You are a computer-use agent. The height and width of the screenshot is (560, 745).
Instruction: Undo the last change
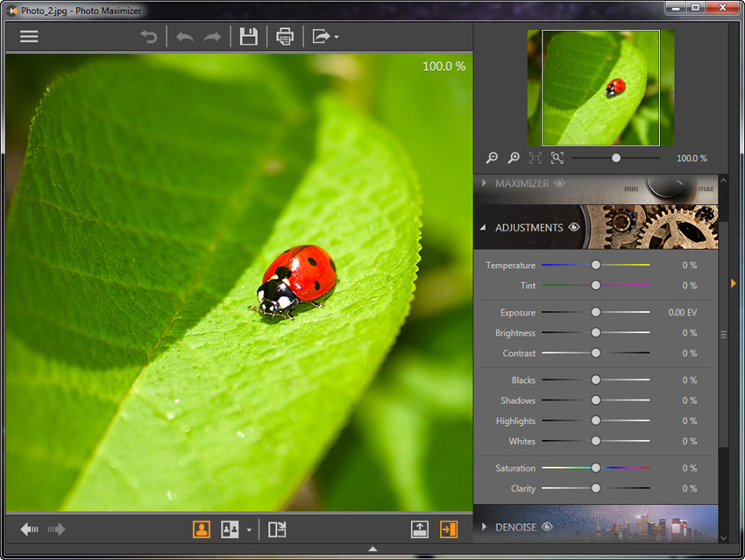185,37
